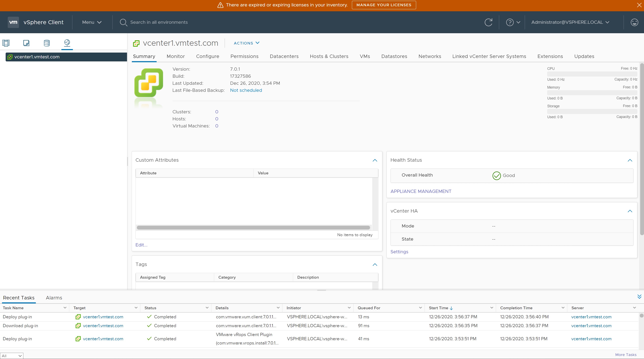Collapse the vCenter HA card

630,211
